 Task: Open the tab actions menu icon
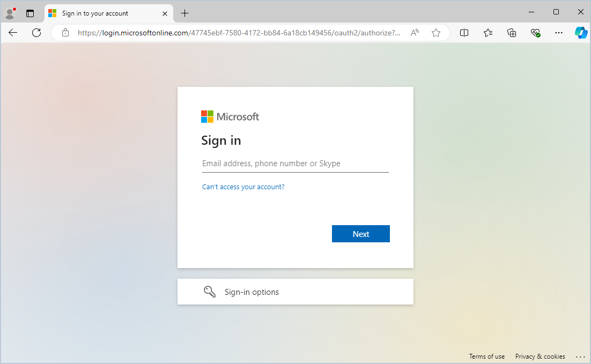[x=30, y=13]
